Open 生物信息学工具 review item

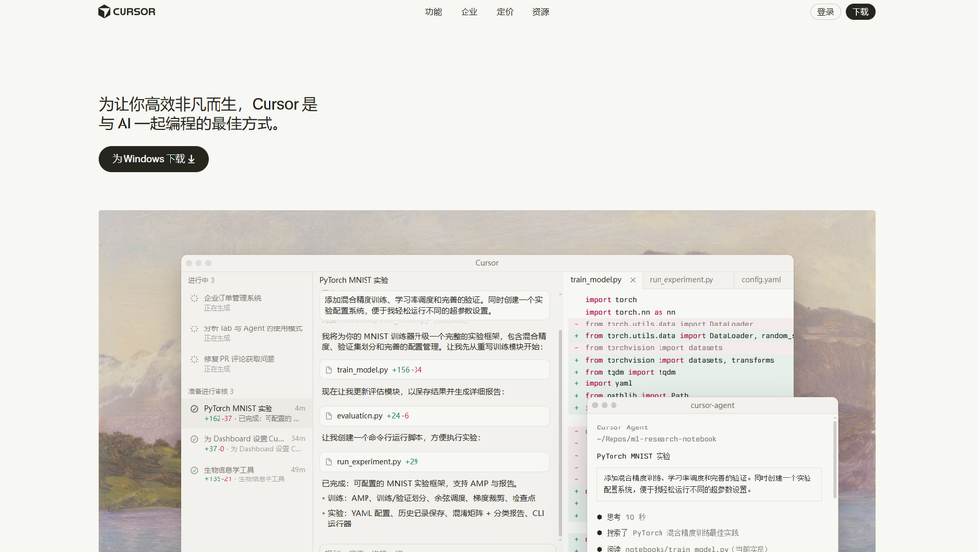(x=247, y=474)
